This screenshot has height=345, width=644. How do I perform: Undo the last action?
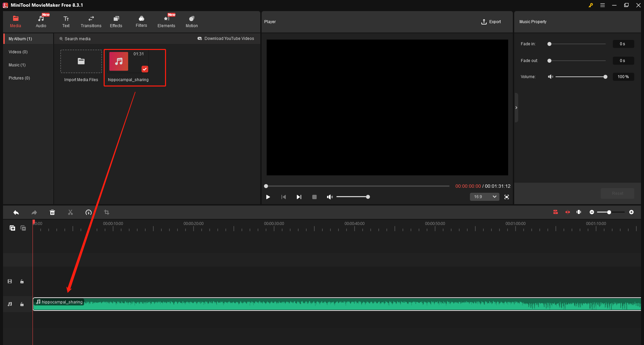[x=16, y=212]
